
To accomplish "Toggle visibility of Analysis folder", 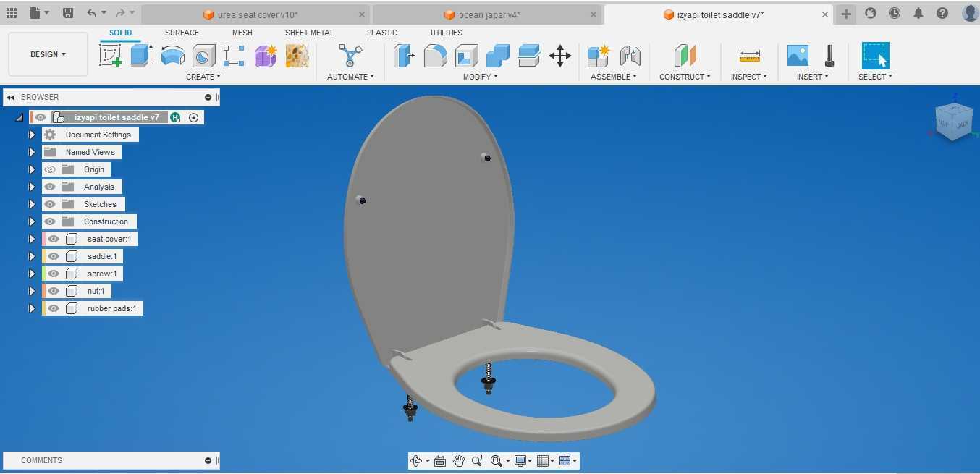I will [50, 187].
